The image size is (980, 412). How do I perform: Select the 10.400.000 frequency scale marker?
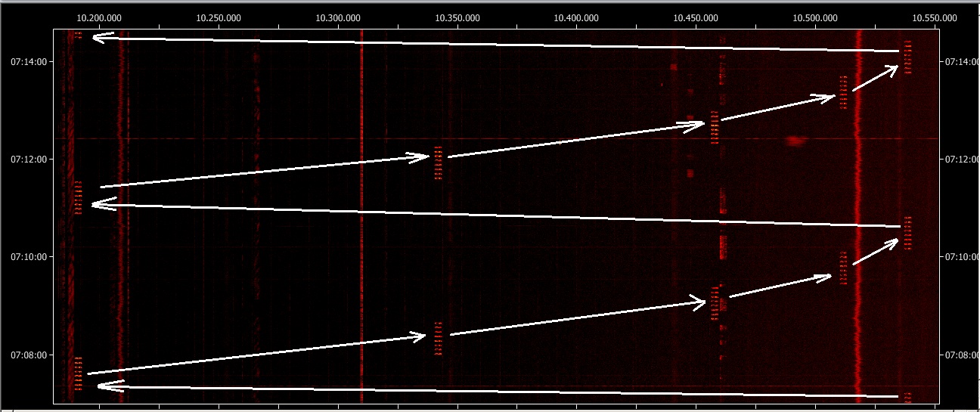[x=577, y=17]
